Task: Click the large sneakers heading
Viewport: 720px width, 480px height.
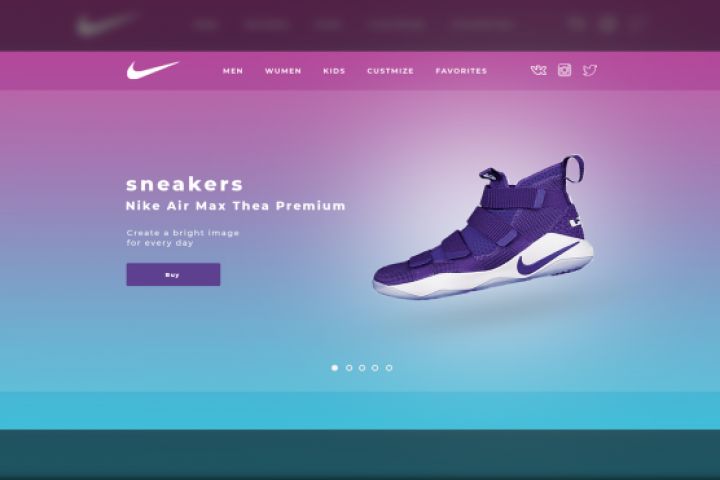Action: pos(184,184)
